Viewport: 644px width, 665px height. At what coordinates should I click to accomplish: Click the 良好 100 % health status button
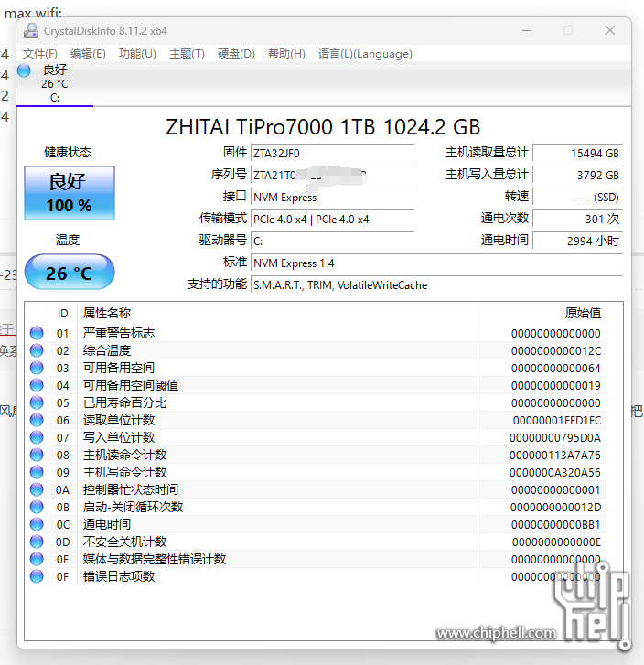(x=70, y=193)
